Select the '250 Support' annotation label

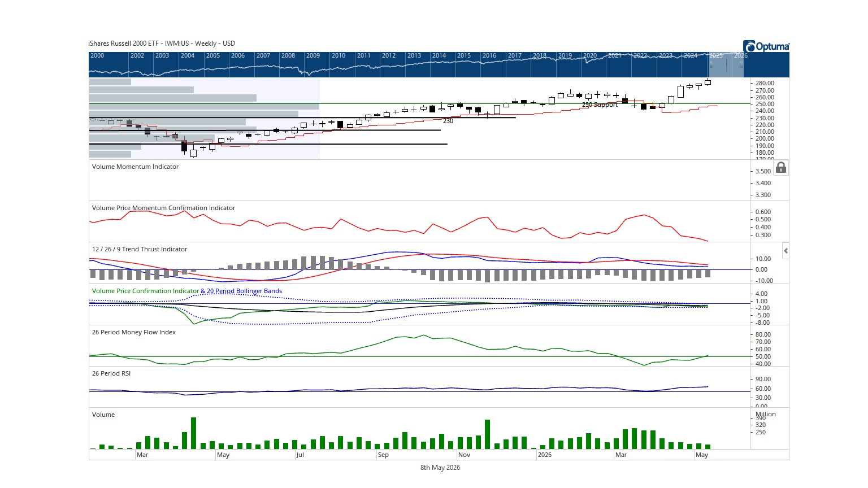pos(600,104)
